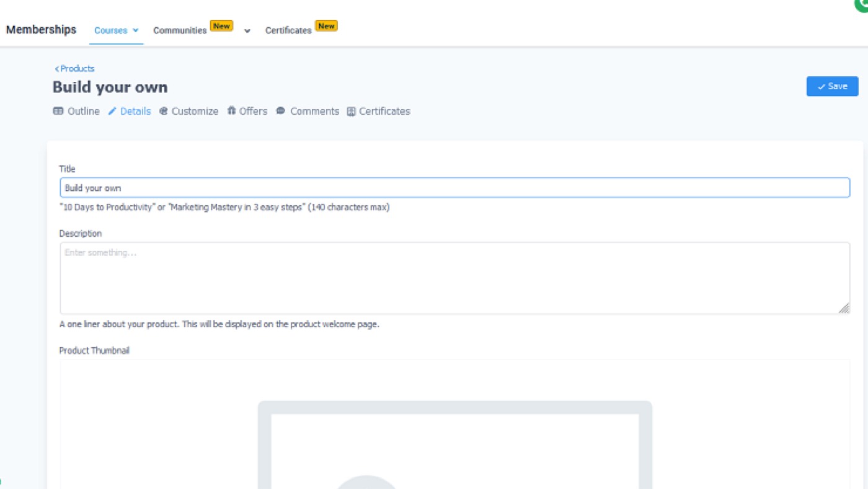Focus the Title input field

454,188
